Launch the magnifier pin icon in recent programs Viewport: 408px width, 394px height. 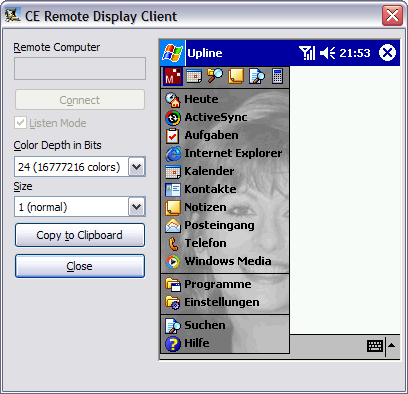(215, 76)
